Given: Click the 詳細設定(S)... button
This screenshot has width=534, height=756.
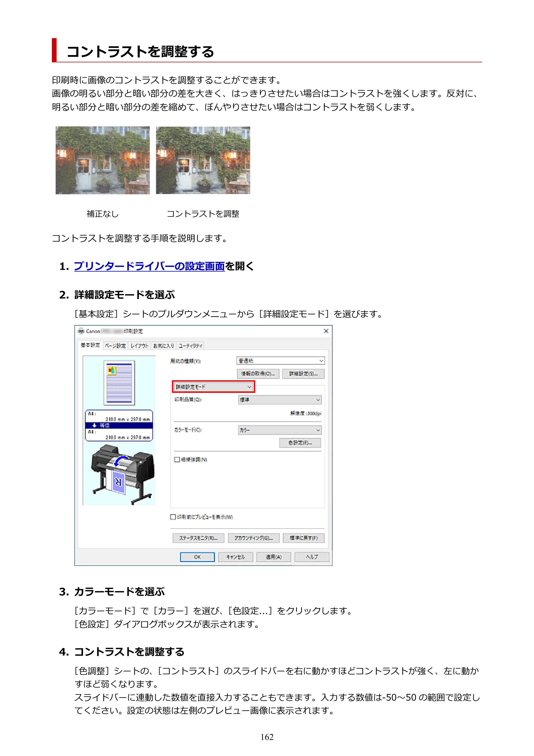Looking at the screenshot, I should pyautogui.click(x=303, y=374).
